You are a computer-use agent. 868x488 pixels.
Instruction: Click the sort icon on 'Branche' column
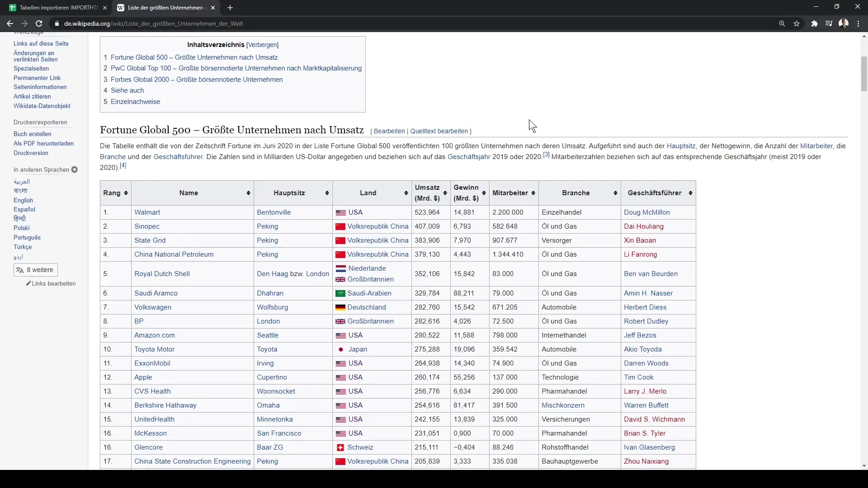616,192
